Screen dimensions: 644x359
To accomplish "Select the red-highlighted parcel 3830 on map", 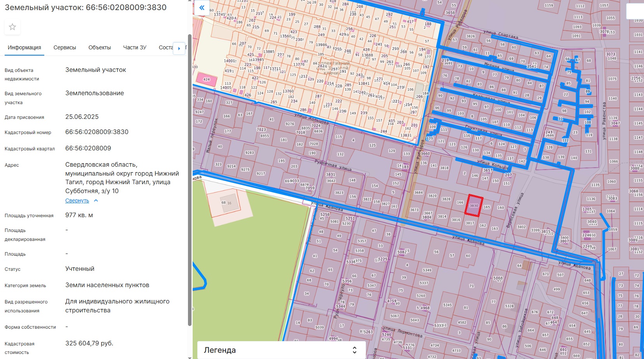I will (474, 206).
